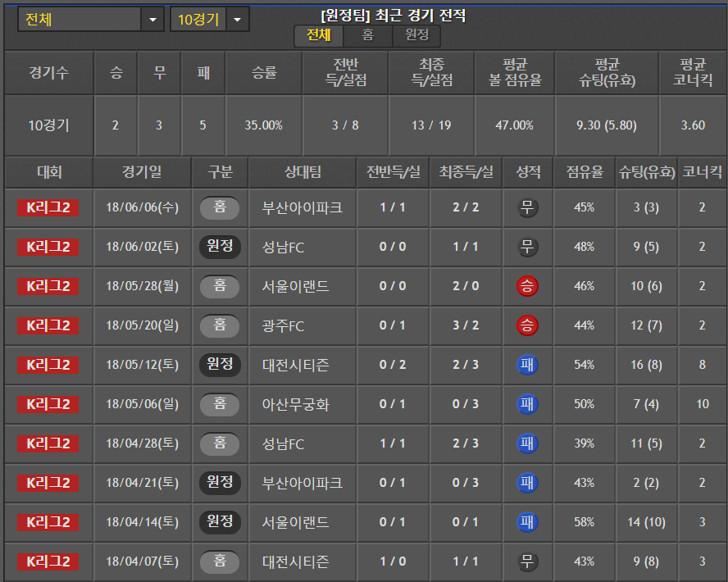Click the 코너킥 column header
This screenshot has width=728, height=582.
[x=702, y=172]
